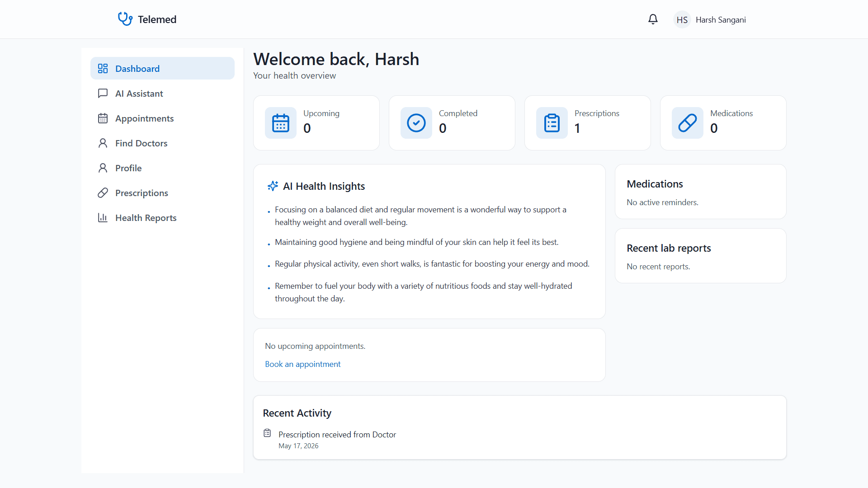This screenshot has height=488, width=868.
Task: Click the Prescriptions pill icon in sidebar
Action: click(x=103, y=192)
